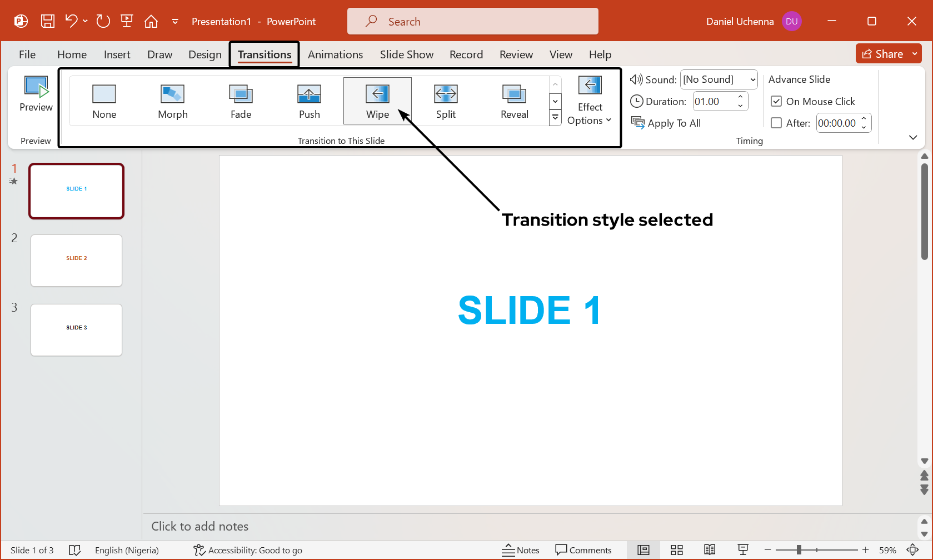This screenshot has width=933, height=560.
Task: Click the Apply To All button
Action: (666, 123)
